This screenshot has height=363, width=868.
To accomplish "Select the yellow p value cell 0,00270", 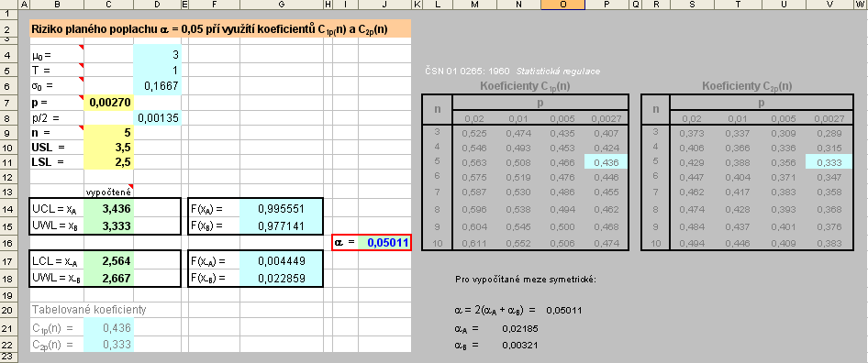I will pyautogui.click(x=108, y=103).
